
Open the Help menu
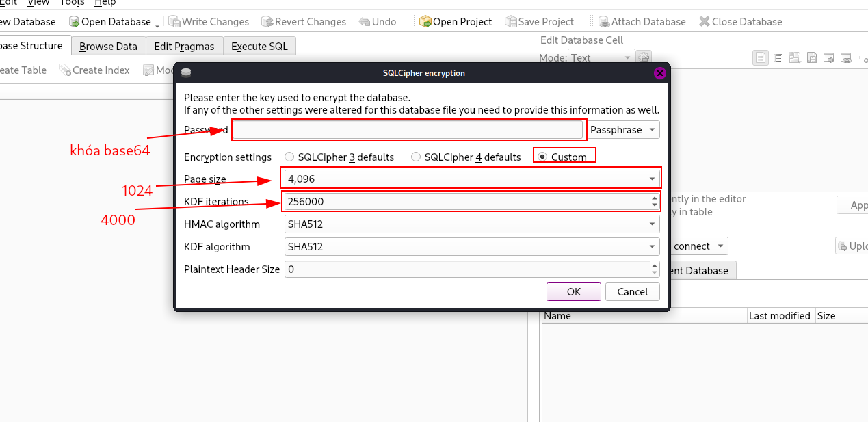tap(105, 3)
